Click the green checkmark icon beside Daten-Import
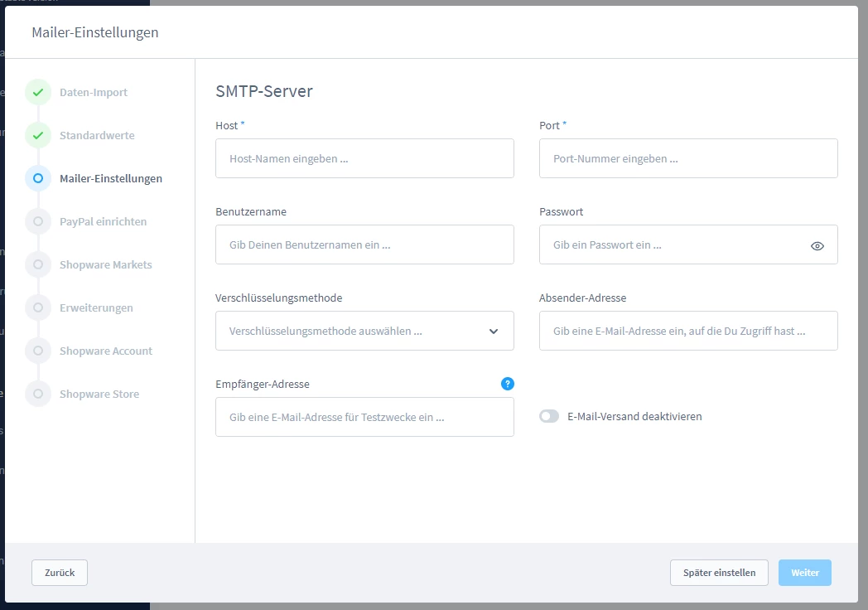 coord(38,92)
